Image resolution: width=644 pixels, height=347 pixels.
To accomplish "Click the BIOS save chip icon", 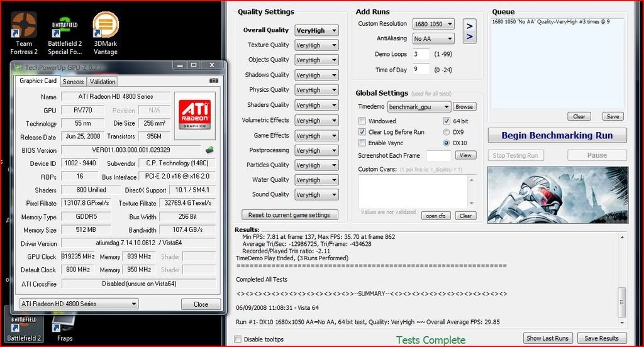I will (x=209, y=150).
